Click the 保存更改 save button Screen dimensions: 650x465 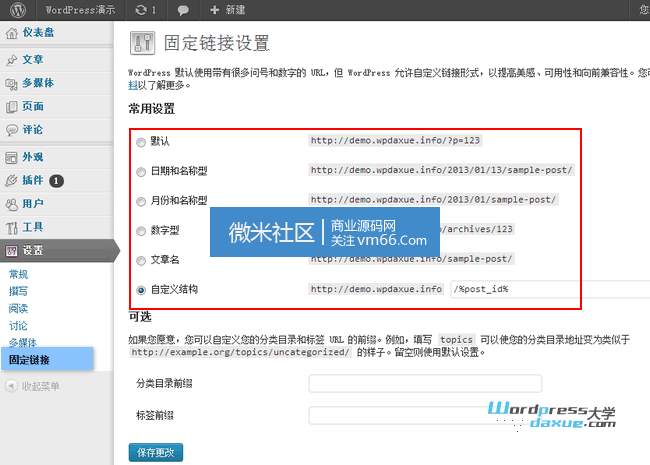coord(155,453)
